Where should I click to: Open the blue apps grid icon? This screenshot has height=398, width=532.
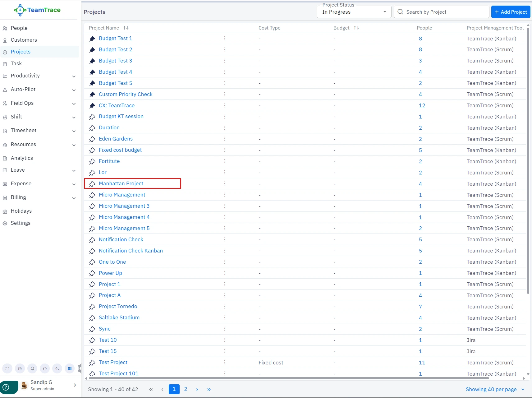(x=70, y=368)
